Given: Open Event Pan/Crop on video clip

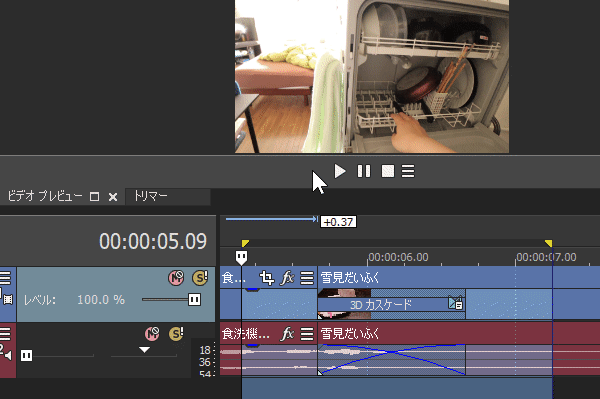Looking at the screenshot, I should point(267,278).
